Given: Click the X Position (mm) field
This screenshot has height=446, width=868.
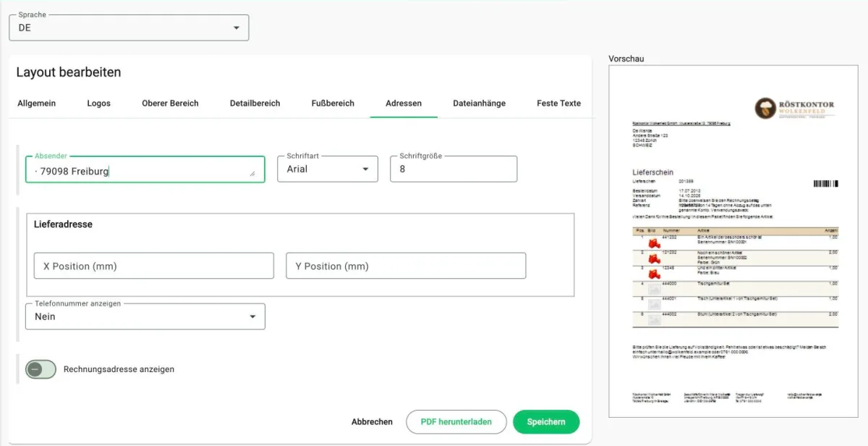Looking at the screenshot, I should click(154, 266).
